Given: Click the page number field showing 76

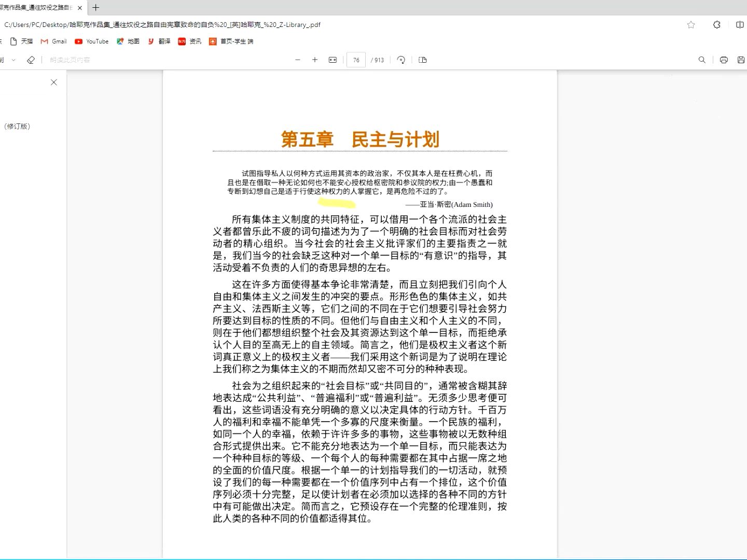Looking at the screenshot, I should pos(356,60).
